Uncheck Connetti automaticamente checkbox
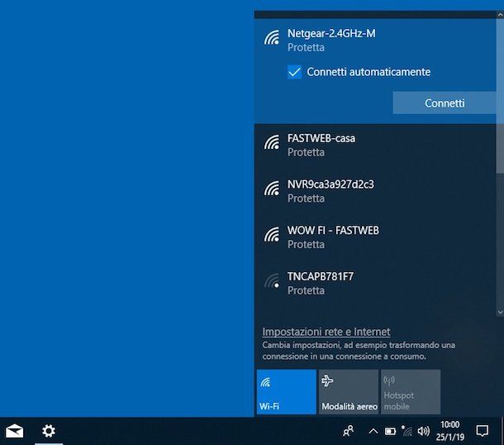The height and width of the screenshot is (445, 504). tap(294, 72)
